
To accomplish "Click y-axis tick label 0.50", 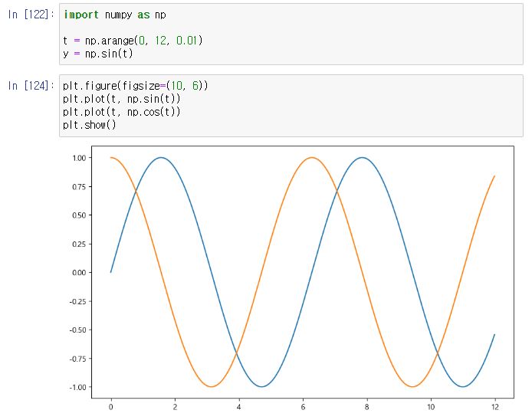I will click(79, 215).
